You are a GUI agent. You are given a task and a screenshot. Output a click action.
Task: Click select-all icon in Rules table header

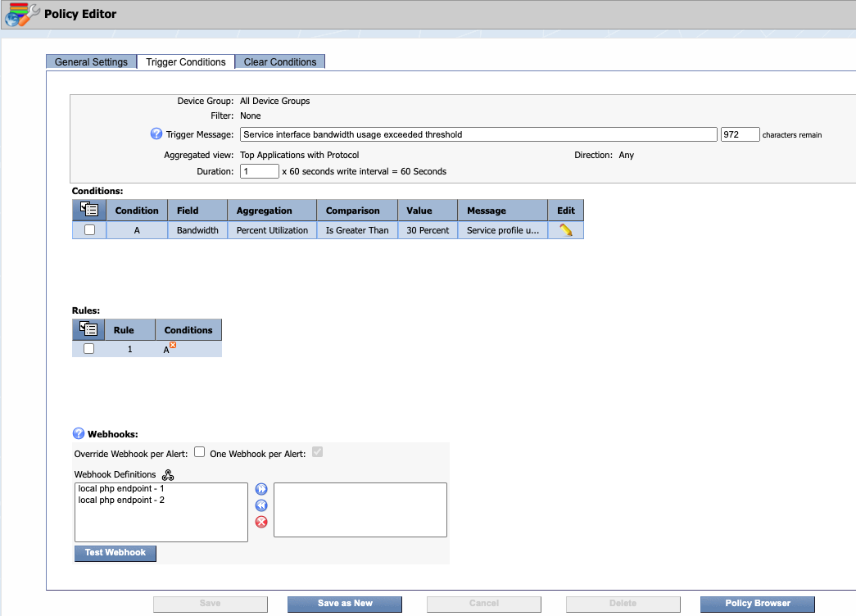(x=88, y=328)
